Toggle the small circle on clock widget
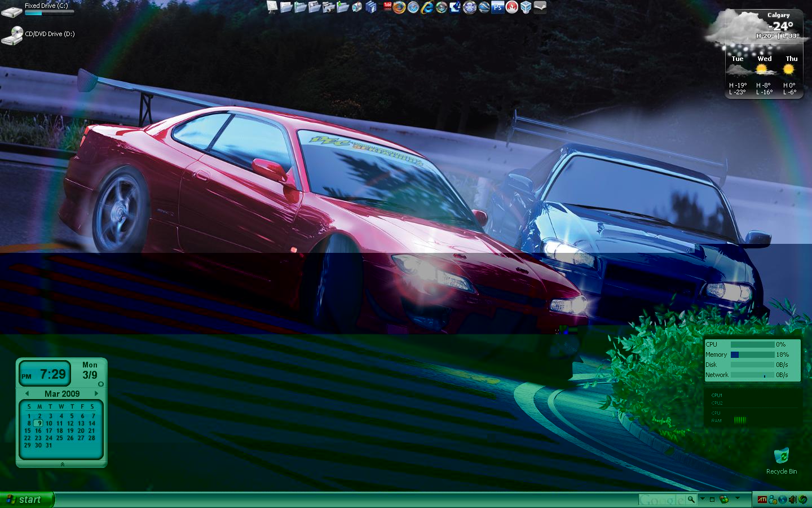The height and width of the screenshot is (508, 812). coord(101,384)
